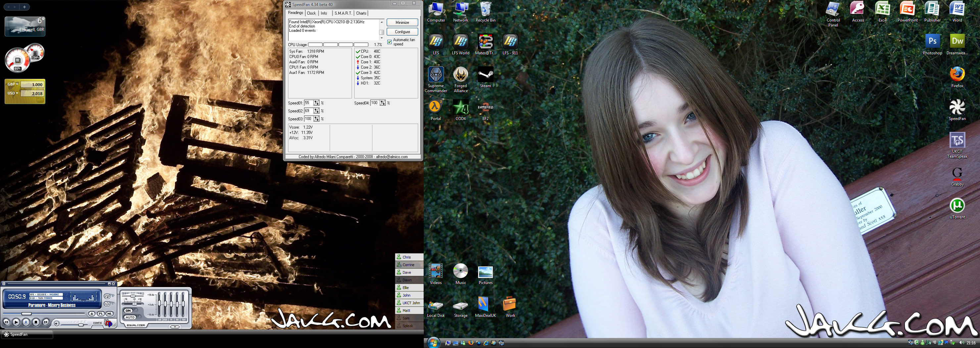Open the Publisher desktop shortcut

932,12
